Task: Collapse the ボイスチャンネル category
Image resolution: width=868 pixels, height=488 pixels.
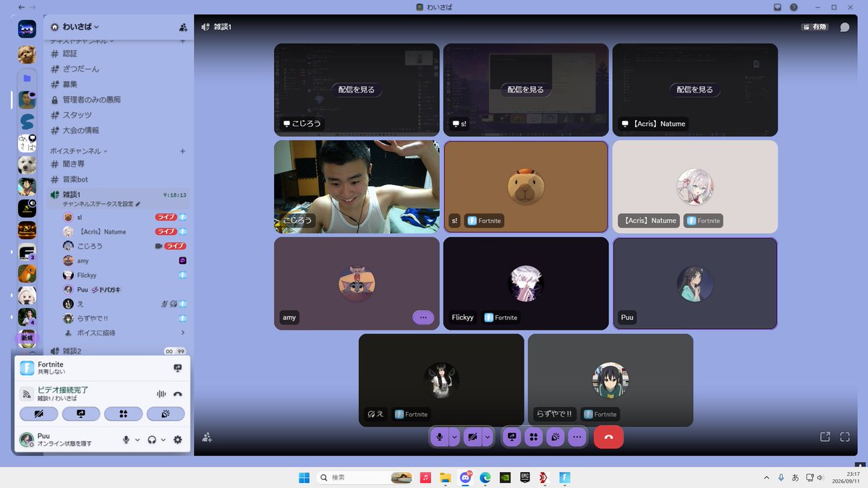Action: tap(78, 151)
